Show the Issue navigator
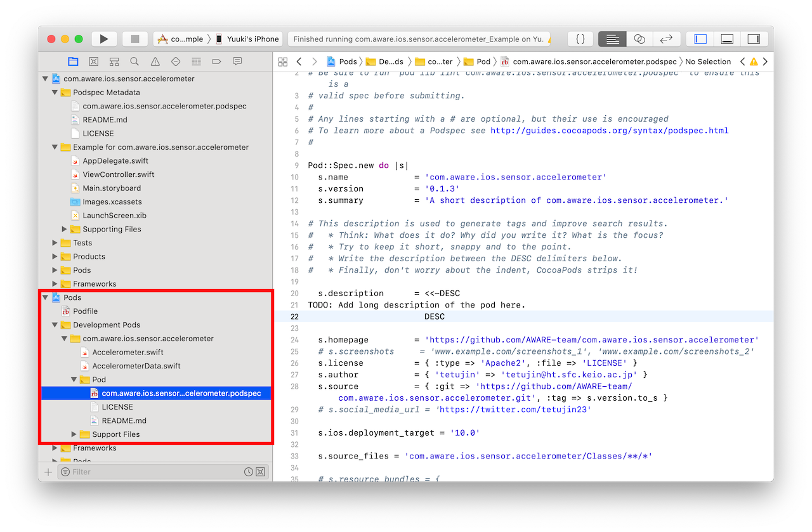The image size is (812, 532). (x=155, y=62)
